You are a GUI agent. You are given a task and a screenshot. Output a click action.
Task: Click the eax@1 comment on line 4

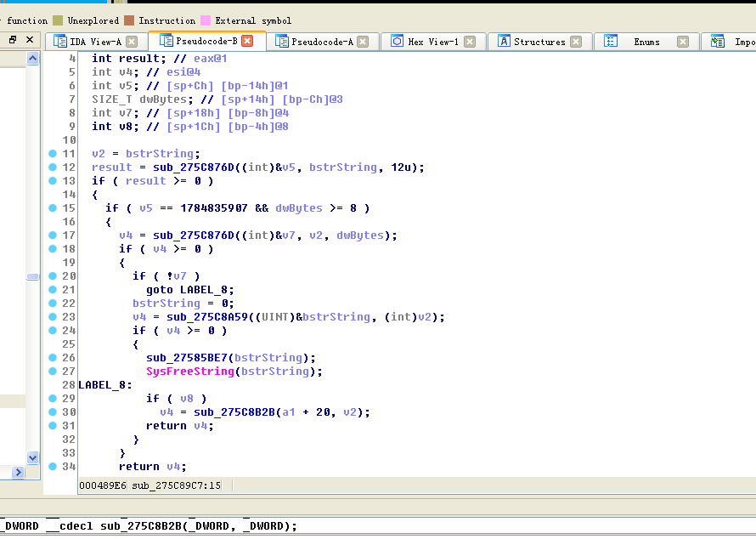click(x=210, y=59)
